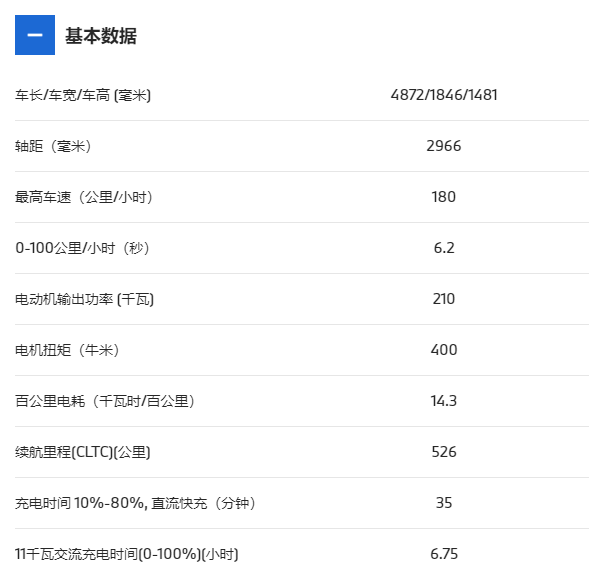593x569 pixels.
Task: Select the 电动机输出功率 (千瓦) label
Action: [x=84, y=299]
